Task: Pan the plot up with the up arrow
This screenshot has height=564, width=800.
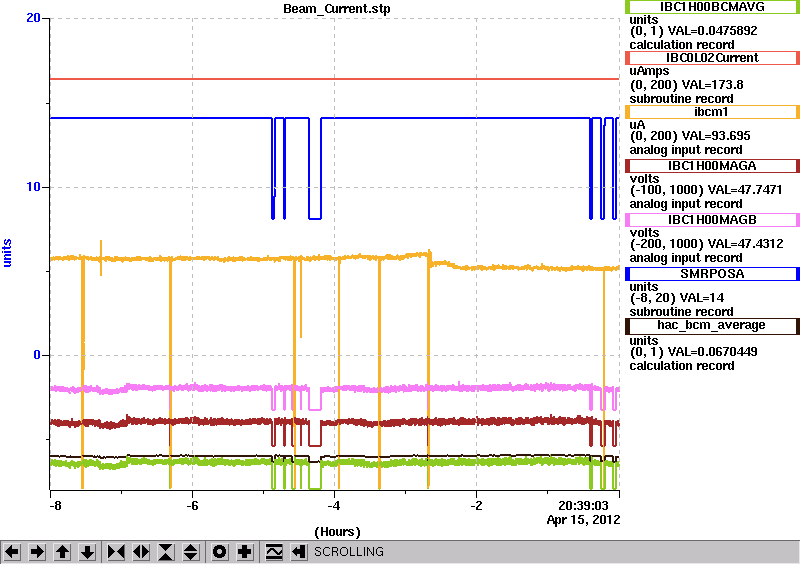Action: coord(62,552)
